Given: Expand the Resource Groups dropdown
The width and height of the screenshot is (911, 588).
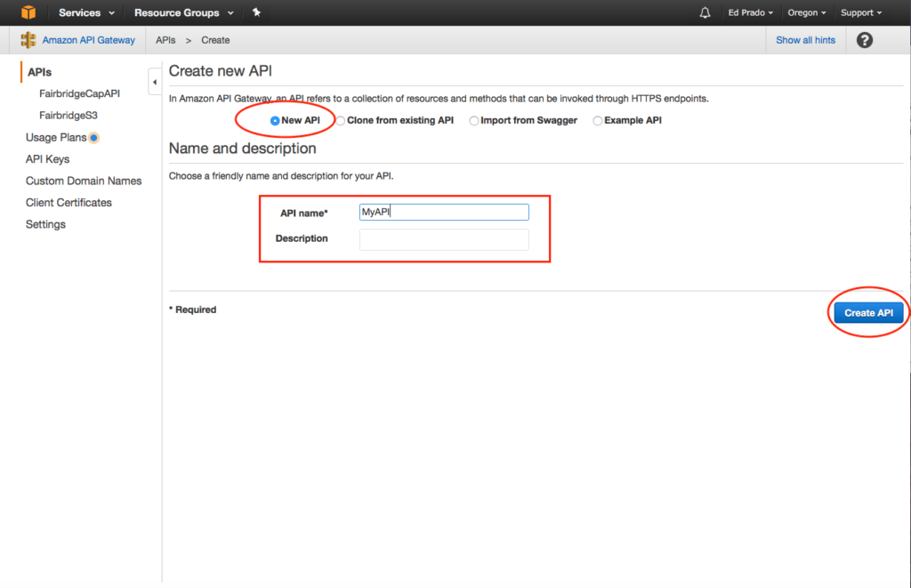Looking at the screenshot, I should point(183,12).
